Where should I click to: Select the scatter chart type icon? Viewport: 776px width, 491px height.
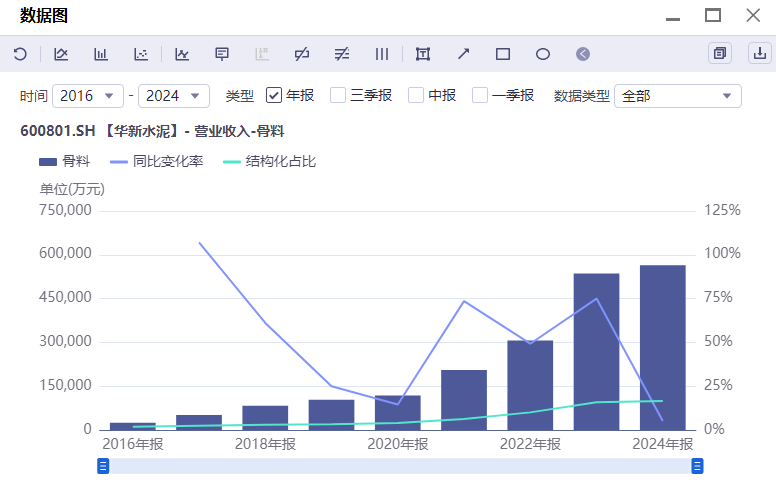[141, 54]
